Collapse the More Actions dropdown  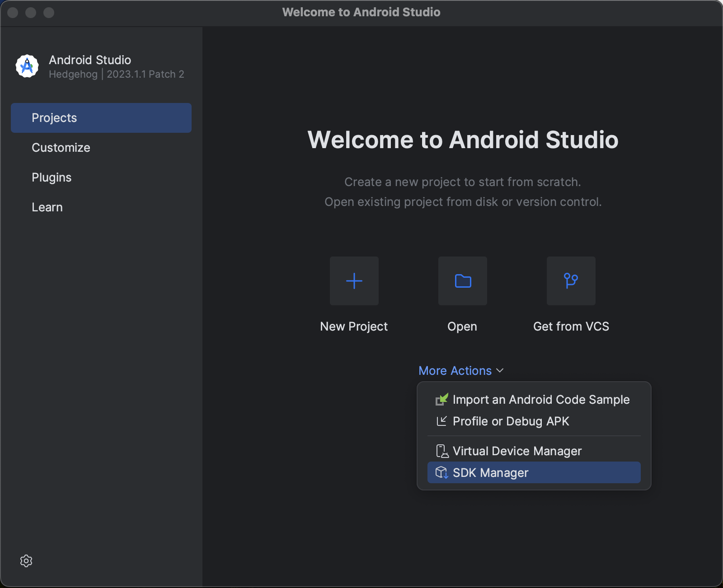pyautogui.click(x=461, y=371)
